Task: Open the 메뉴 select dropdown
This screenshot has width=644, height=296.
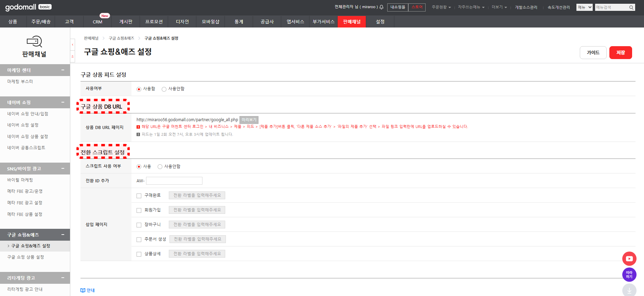Action: point(584,7)
